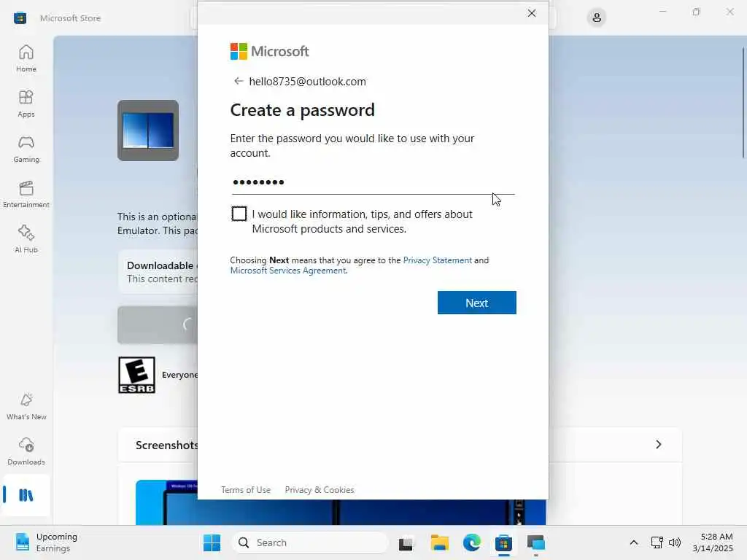Image resolution: width=747 pixels, height=560 pixels.
Task: Click the taskbar Search box
Action: 309,542
